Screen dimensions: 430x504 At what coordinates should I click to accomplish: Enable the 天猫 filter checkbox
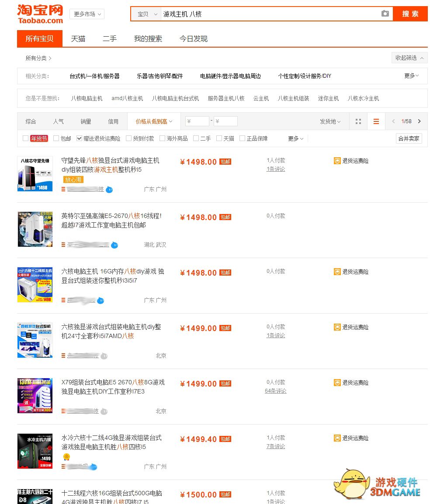[219, 138]
